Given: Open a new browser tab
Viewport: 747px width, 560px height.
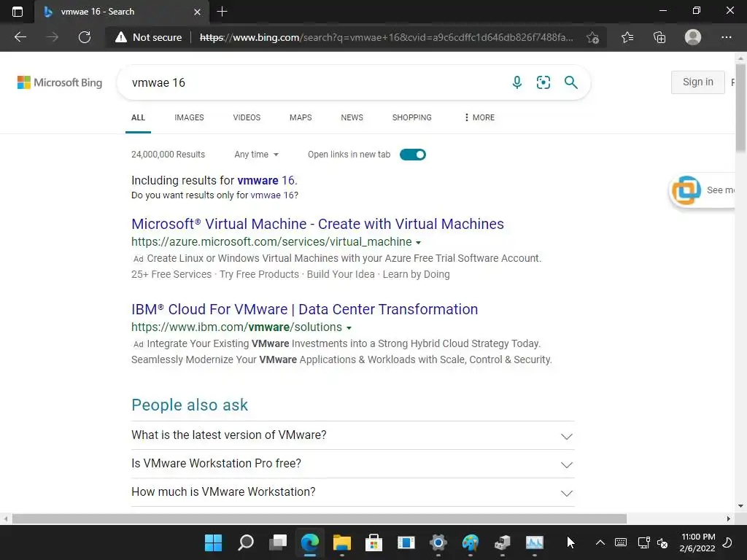Looking at the screenshot, I should pyautogui.click(x=222, y=12).
